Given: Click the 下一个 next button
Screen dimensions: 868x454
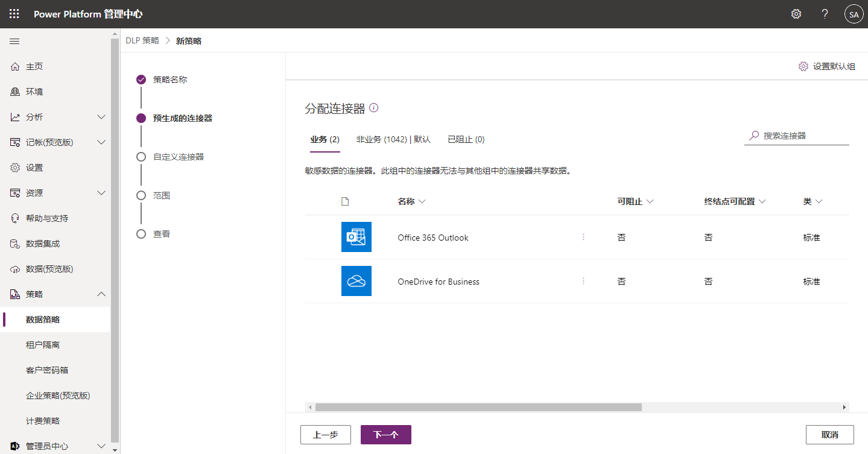Looking at the screenshot, I should pos(386,435).
